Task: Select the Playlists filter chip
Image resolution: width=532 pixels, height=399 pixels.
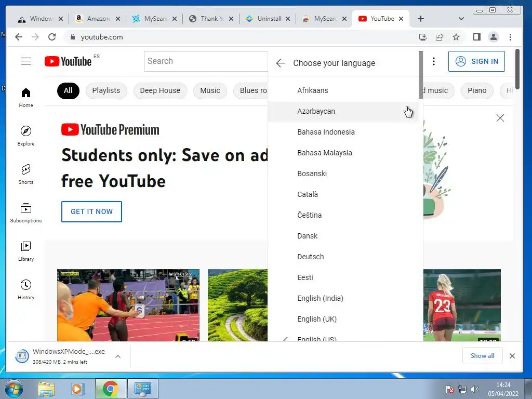Action: [x=106, y=90]
